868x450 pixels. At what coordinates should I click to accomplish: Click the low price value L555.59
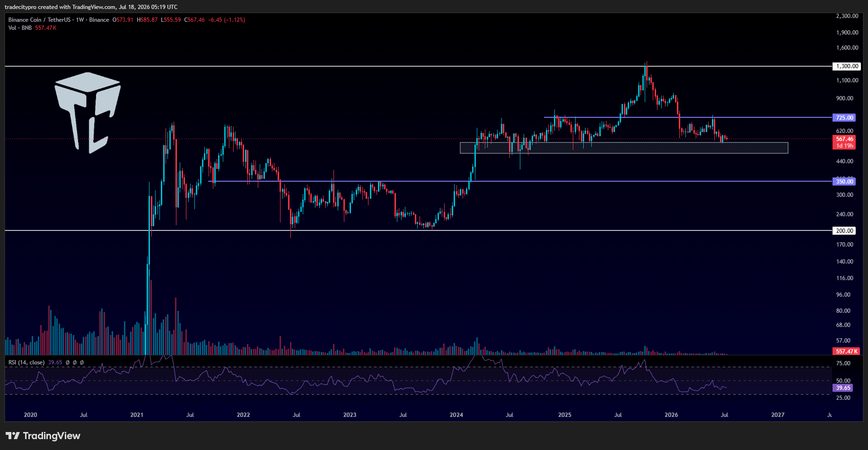(171, 20)
